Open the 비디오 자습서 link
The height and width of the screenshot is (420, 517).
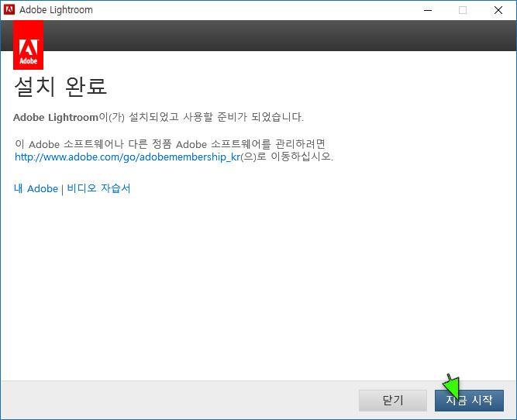[98, 188]
